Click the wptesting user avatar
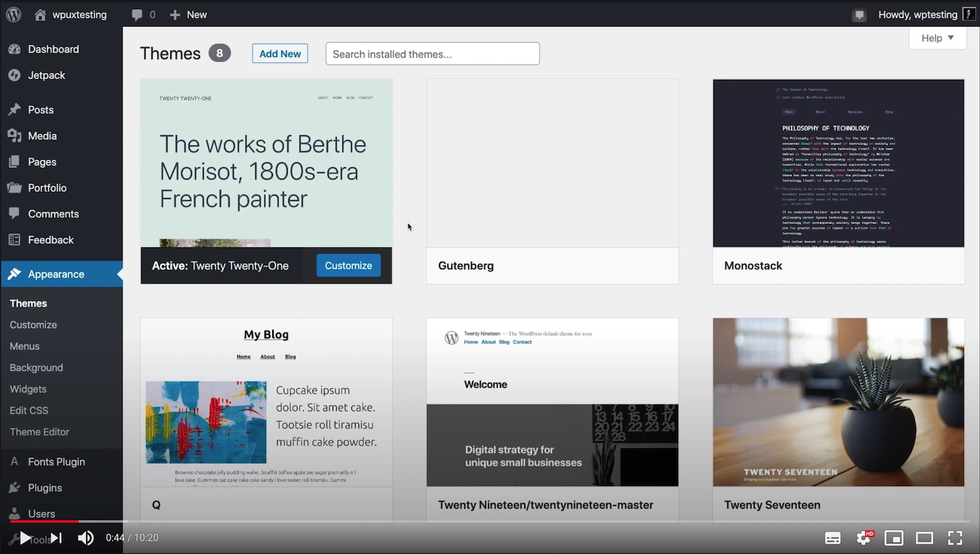The image size is (980, 554). point(969,15)
